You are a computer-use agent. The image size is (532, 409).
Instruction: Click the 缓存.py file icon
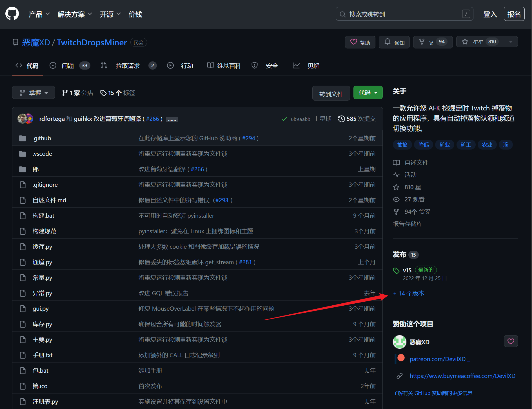pyautogui.click(x=23, y=246)
